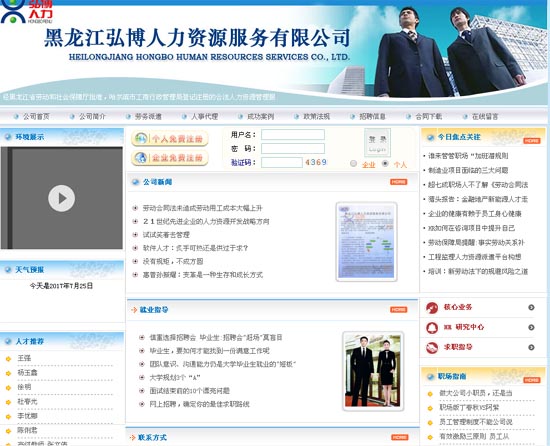Screen dimensions: 550x446
Task: Open the company news document thumbnail
Action: click(367, 242)
